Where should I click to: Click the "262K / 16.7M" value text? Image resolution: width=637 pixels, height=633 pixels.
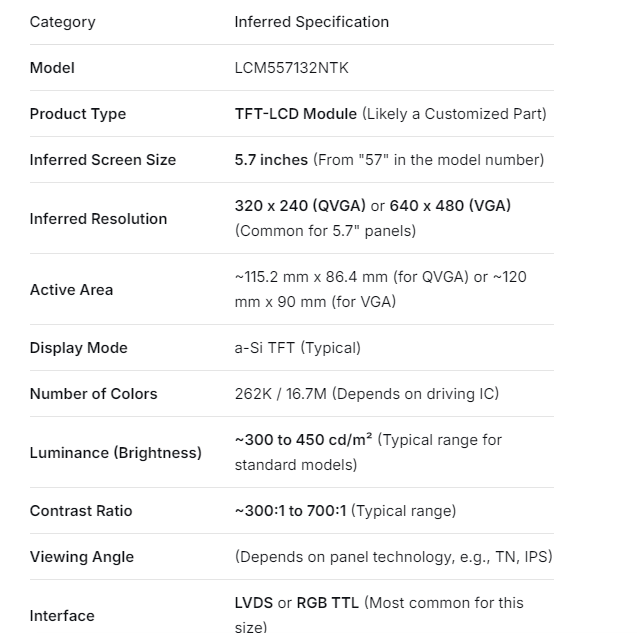[x=281, y=394]
